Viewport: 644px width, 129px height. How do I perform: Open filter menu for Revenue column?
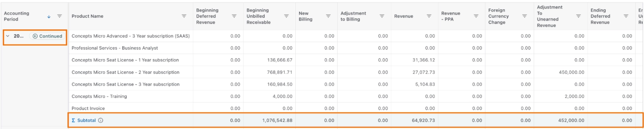[x=429, y=16]
